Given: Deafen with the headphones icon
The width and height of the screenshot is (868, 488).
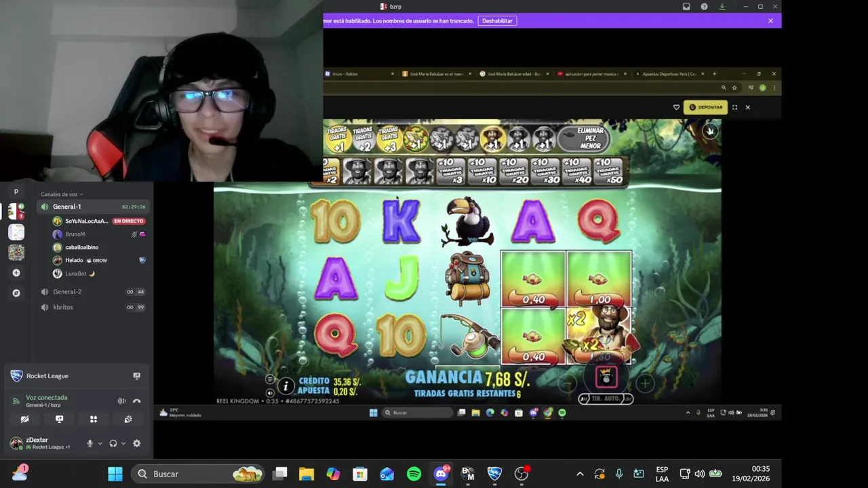Looking at the screenshot, I should (113, 443).
